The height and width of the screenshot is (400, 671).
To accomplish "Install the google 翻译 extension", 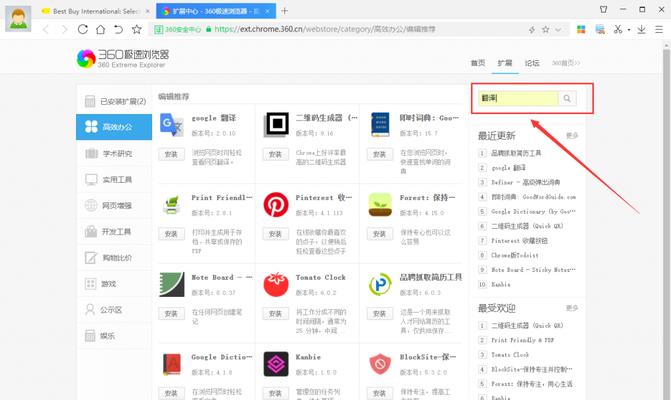I will (171, 154).
